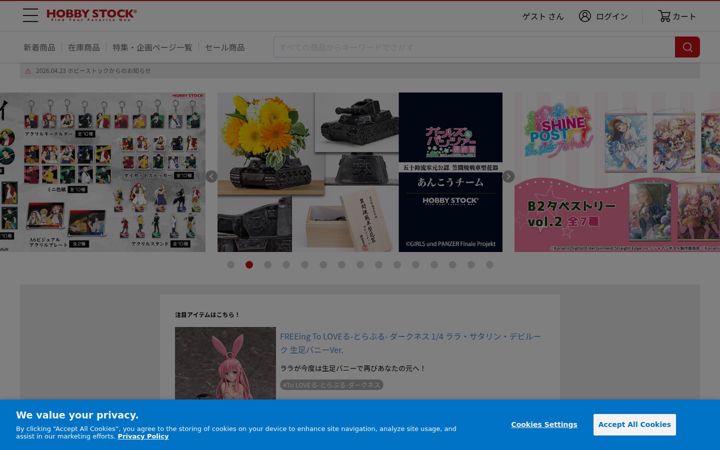Click the login user icon

(585, 16)
